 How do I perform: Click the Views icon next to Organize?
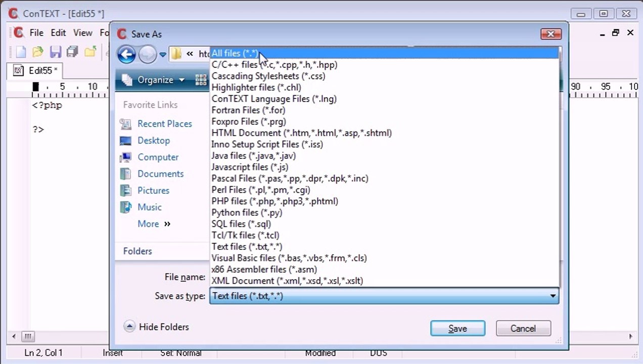(201, 80)
